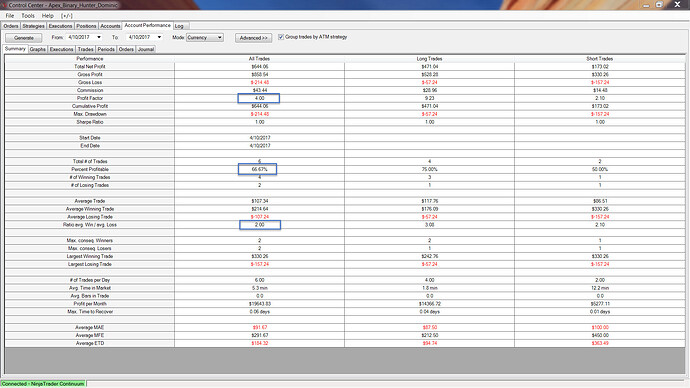Image resolution: width=690 pixels, height=388 pixels.
Task: Open the Help menu
Action: point(48,15)
